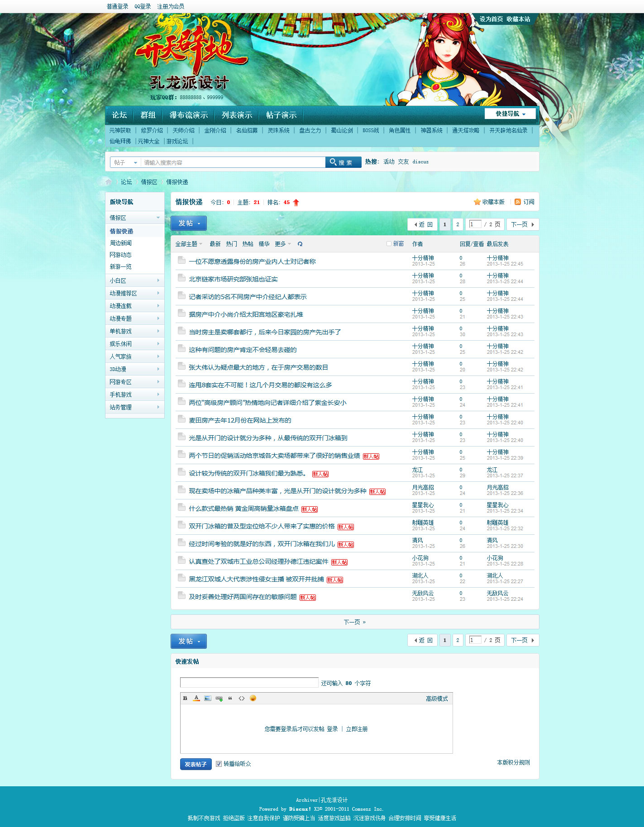Image resolution: width=644 pixels, height=827 pixels.
Task: Click author 月光高招 name
Action: tap(423, 487)
